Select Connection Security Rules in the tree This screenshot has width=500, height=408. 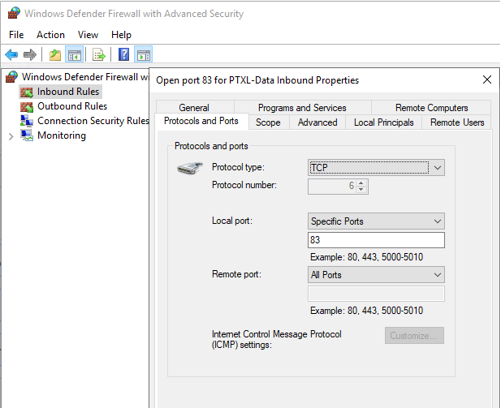(93, 121)
